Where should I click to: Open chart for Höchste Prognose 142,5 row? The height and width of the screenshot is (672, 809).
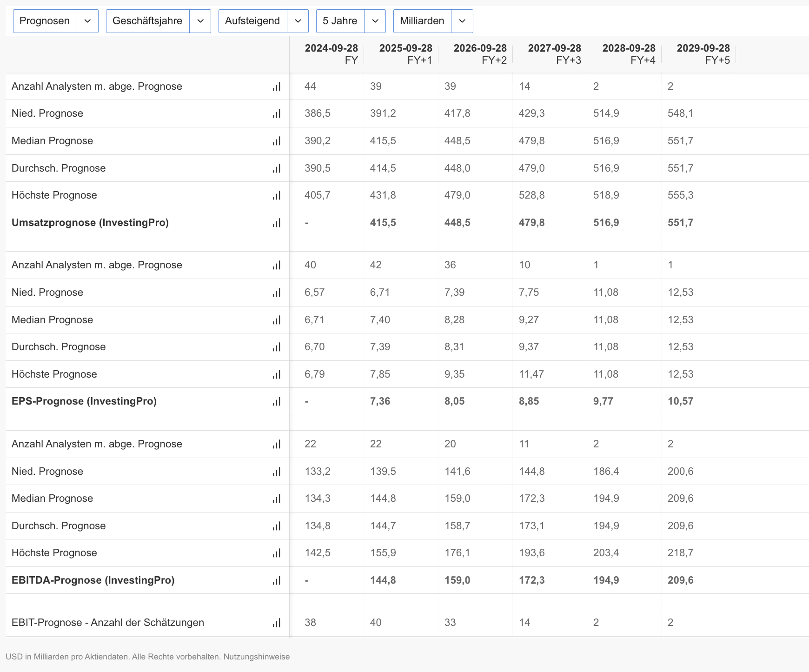click(x=277, y=553)
